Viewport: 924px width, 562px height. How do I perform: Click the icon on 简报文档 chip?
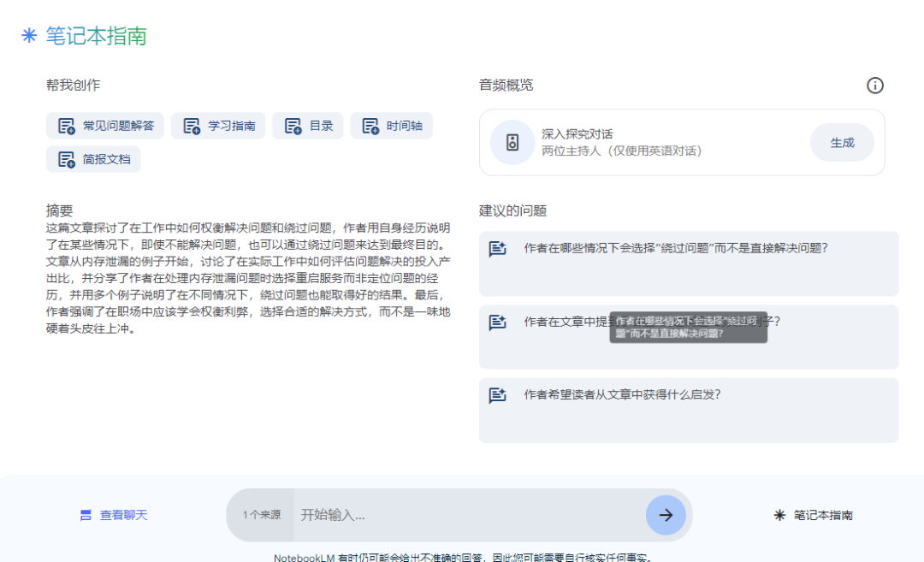coord(67,160)
